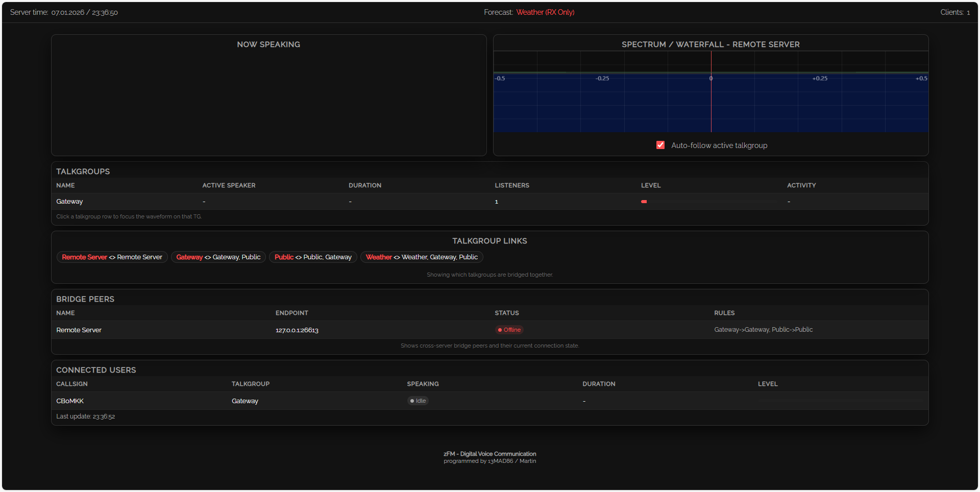Switch to the NOW SPEAKING panel
The width and height of the screenshot is (980, 492).
(x=268, y=44)
